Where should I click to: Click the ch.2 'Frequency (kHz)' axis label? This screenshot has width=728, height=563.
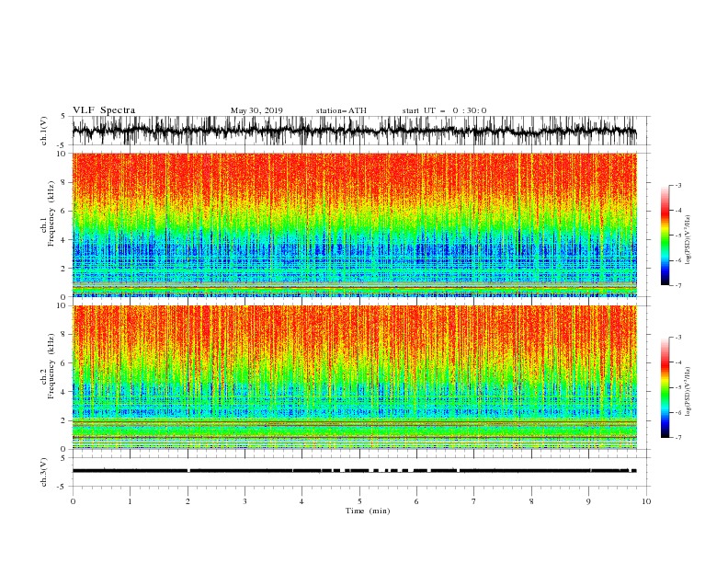click(x=51, y=366)
